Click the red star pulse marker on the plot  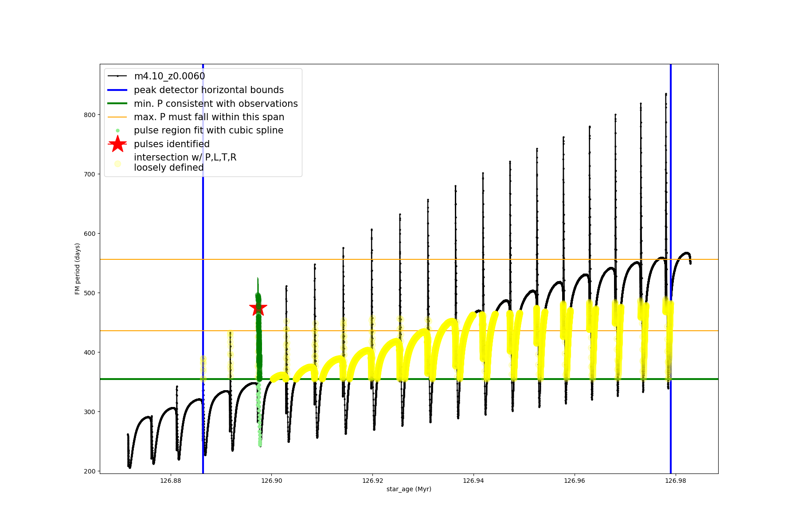258,308
